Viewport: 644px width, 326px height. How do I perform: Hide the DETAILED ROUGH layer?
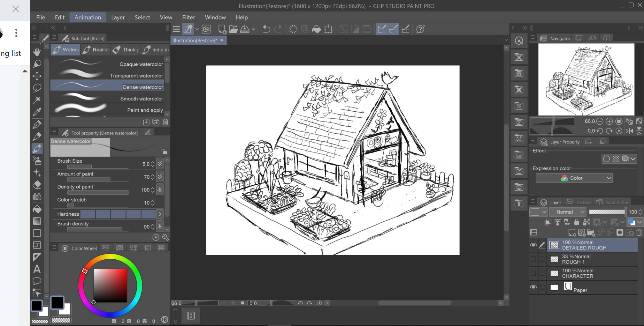click(x=533, y=245)
